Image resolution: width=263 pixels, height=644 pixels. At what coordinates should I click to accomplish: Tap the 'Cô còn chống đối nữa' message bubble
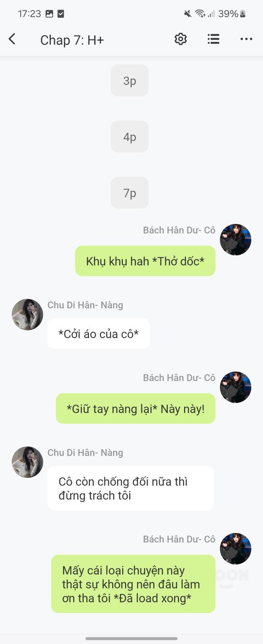(x=131, y=488)
